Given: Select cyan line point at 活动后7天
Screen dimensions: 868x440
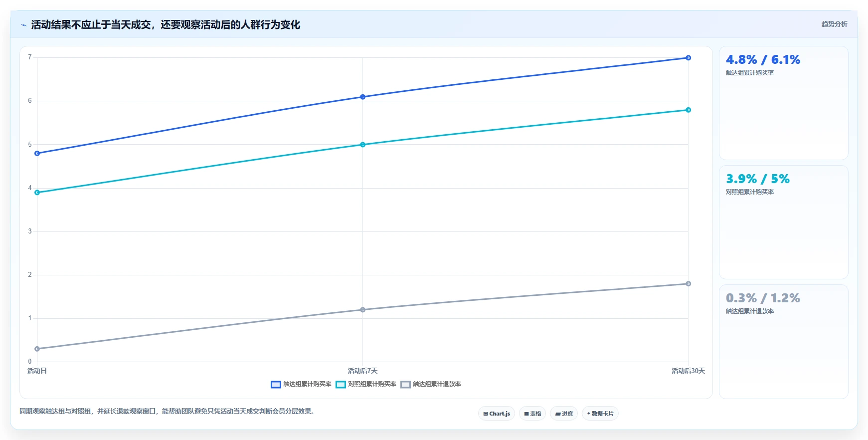Looking at the screenshot, I should click(362, 145).
